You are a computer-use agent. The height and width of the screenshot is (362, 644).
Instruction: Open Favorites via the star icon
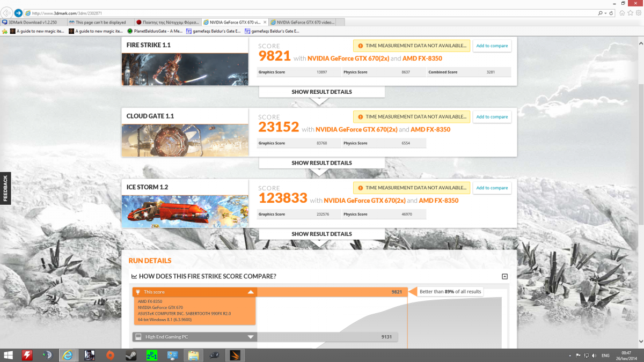pos(630,12)
